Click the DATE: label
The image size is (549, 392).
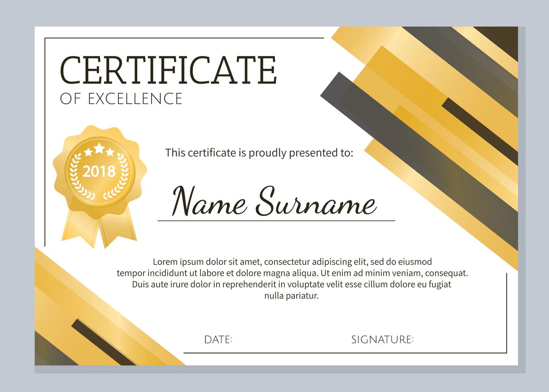point(218,340)
